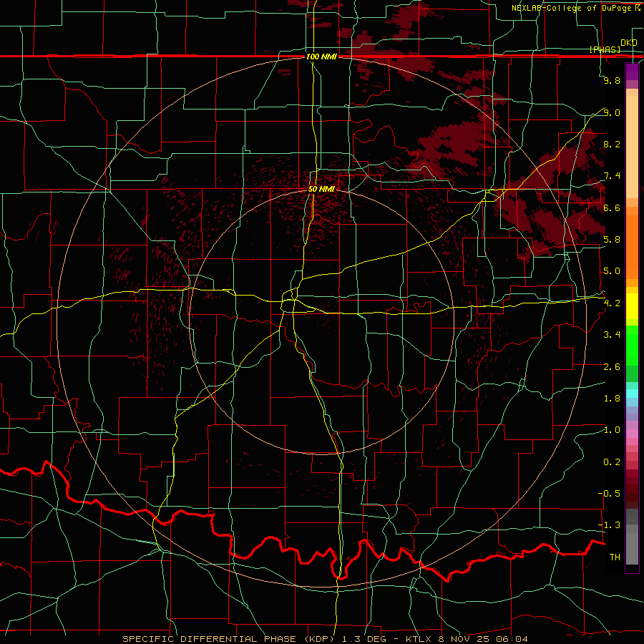Click the 1.8 scale value
644x644 pixels.
[612, 399]
